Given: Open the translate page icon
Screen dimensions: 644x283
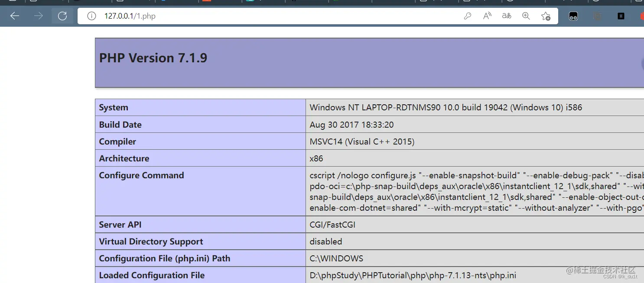Looking at the screenshot, I should point(507,16).
